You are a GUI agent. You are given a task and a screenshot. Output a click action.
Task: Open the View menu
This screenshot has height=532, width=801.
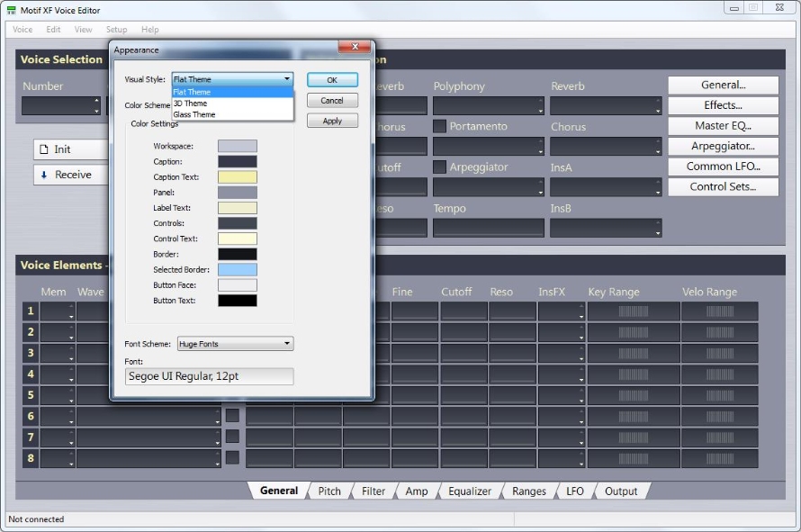click(84, 30)
